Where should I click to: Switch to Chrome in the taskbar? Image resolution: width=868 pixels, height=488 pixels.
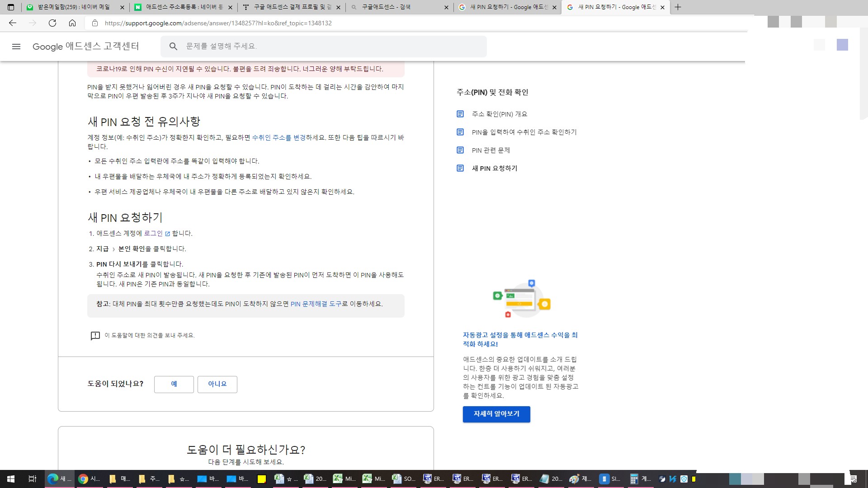pyautogui.click(x=89, y=479)
